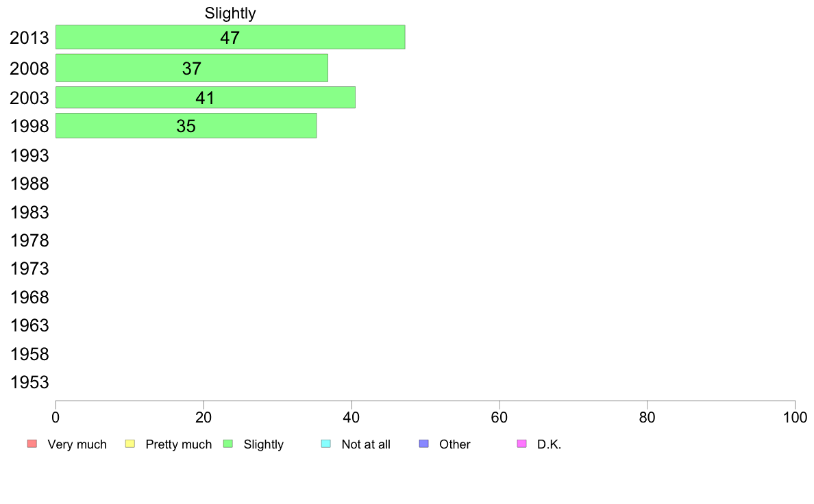Click the 2003 bar showing 41

205,98
